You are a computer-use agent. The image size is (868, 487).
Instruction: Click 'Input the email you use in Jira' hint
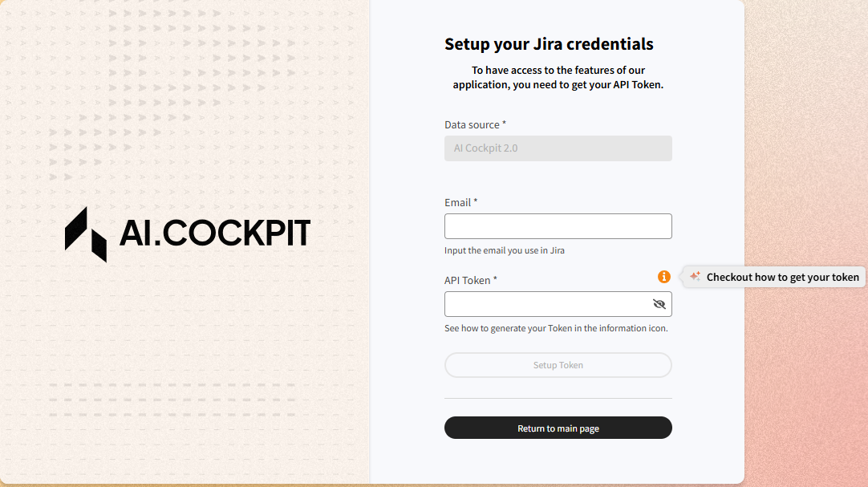[505, 250]
